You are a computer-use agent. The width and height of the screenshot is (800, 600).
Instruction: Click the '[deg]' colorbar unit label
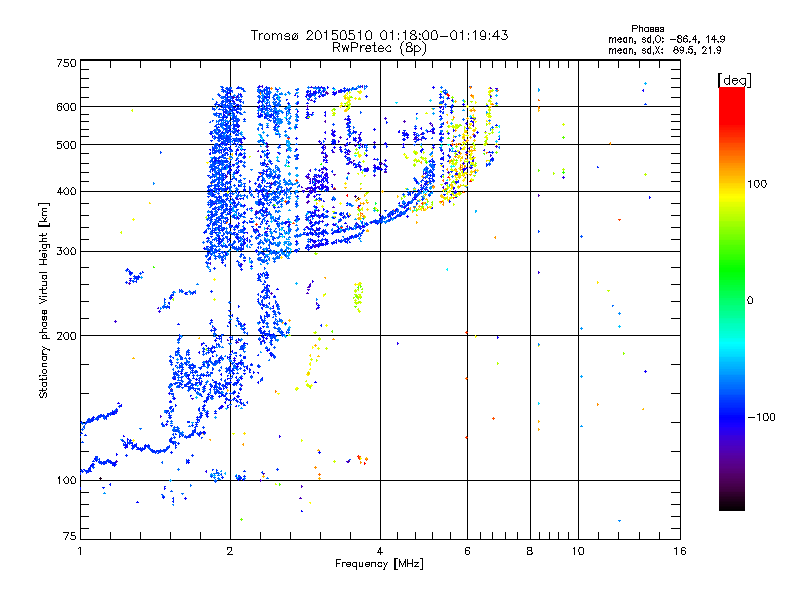tap(734, 80)
